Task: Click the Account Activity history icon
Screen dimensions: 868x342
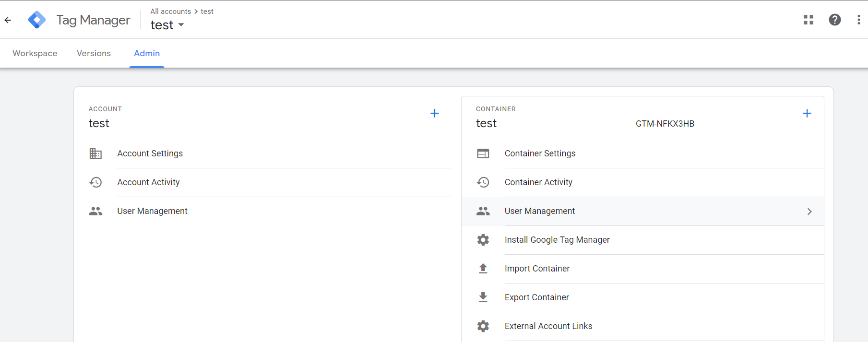Action: 95,182
